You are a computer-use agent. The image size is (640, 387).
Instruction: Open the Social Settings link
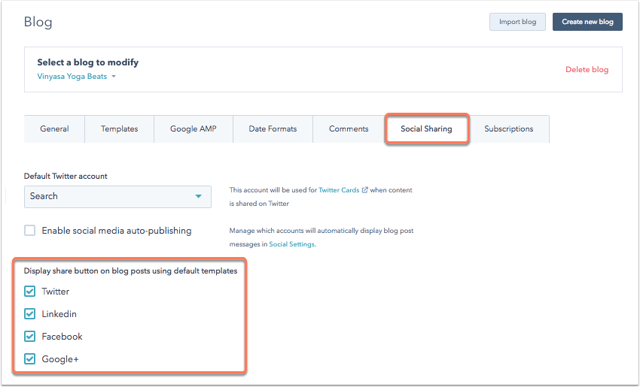point(292,244)
